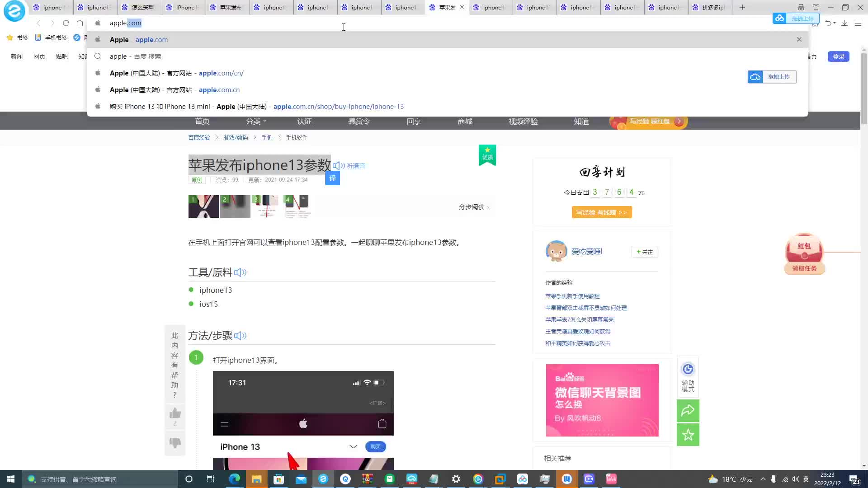Click the 首页 navigation menu item
868x488 pixels.
(x=202, y=122)
